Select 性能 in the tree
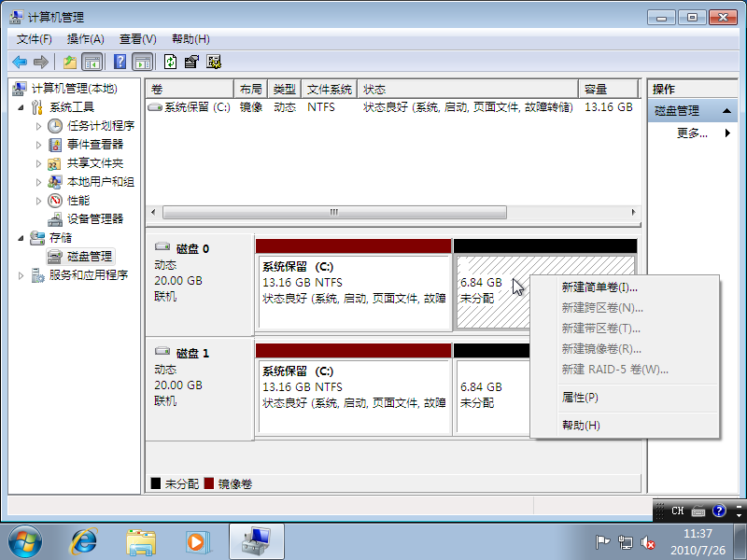Viewport: 747px width, 560px height. (x=78, y=201)
